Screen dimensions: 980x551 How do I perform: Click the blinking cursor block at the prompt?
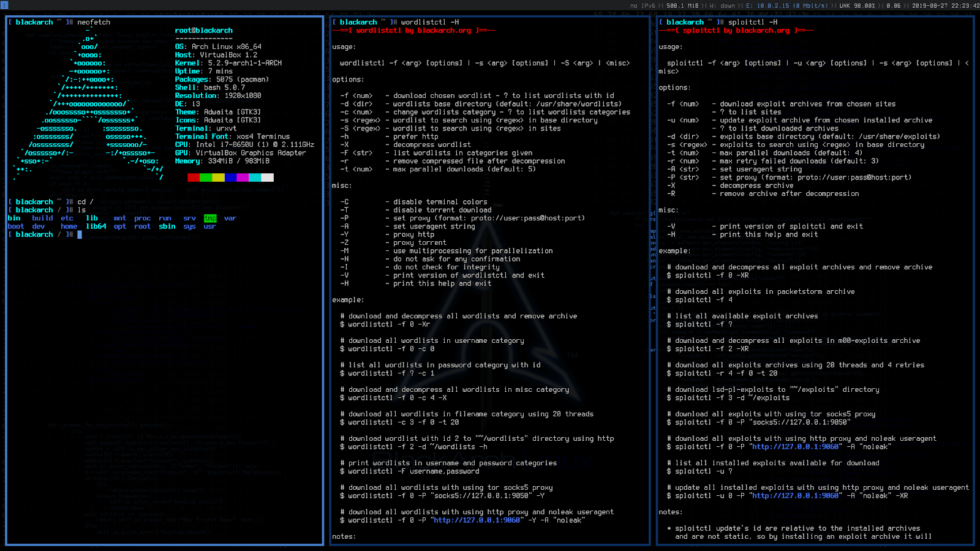click(x=80, y=234)
